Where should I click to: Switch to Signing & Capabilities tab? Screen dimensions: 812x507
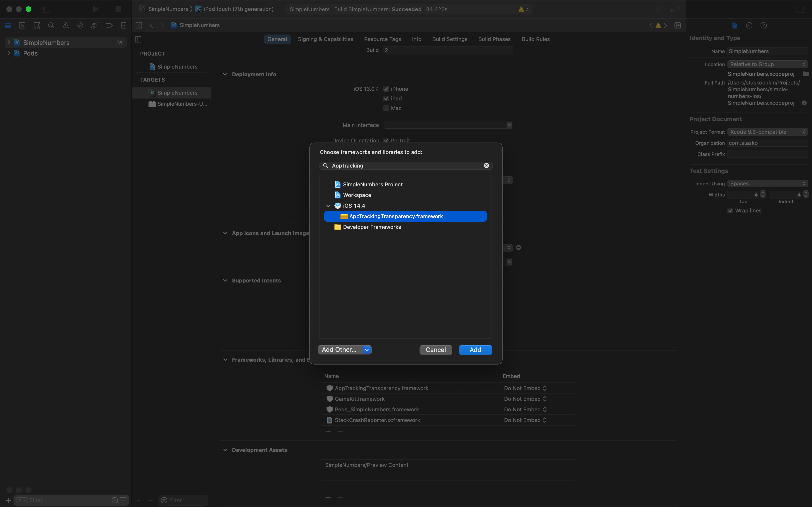click(325, 39)
